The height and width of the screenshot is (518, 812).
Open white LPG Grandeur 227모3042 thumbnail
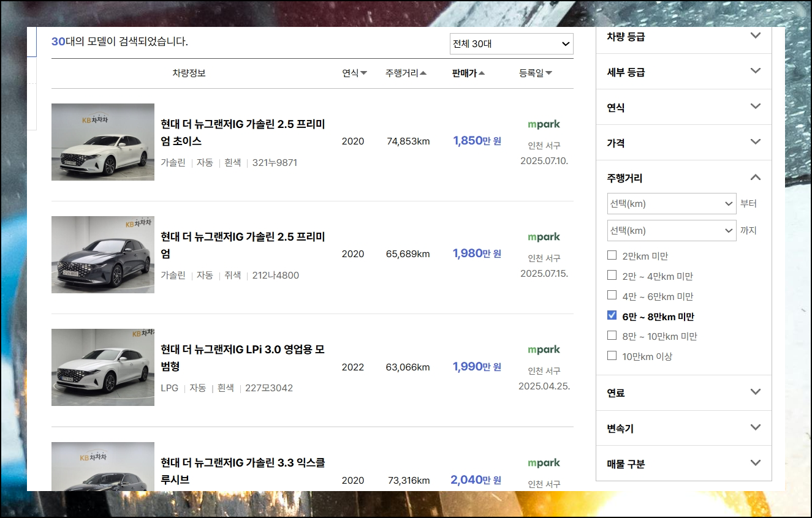[x=103, y=367]
